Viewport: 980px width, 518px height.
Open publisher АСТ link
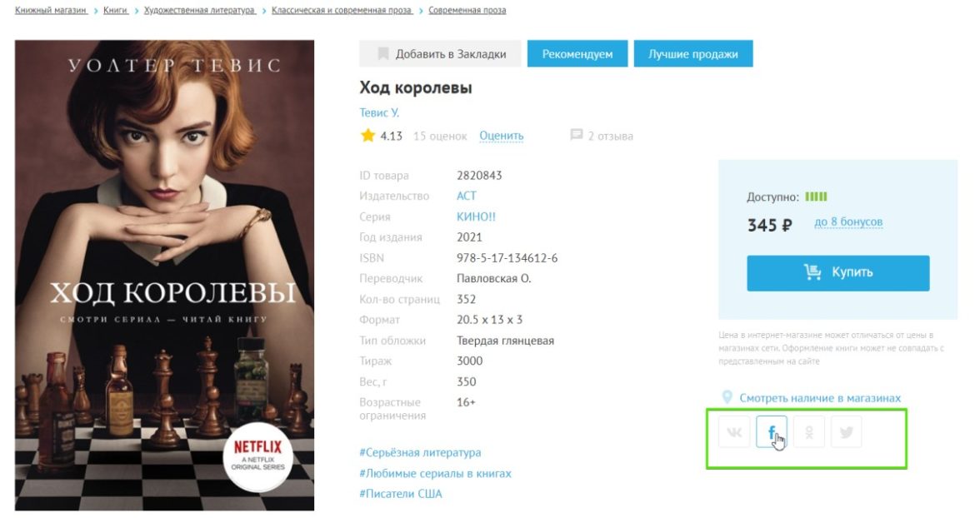click(x=467, y=196)
